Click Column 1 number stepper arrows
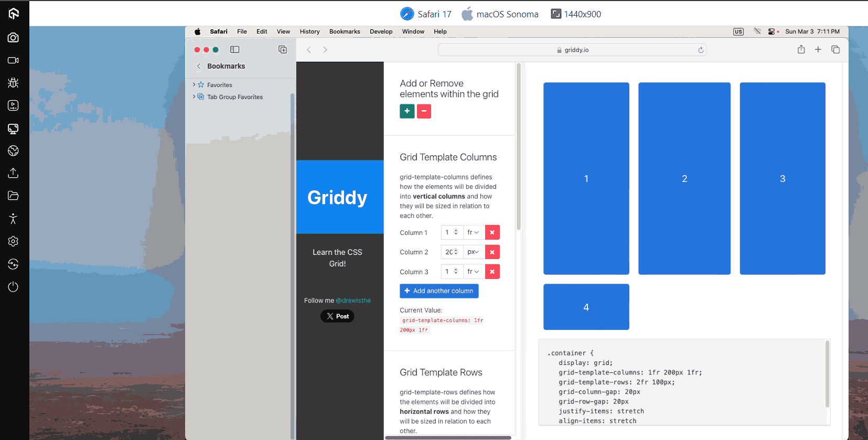The image size is (868, 440). pos(456,232)
